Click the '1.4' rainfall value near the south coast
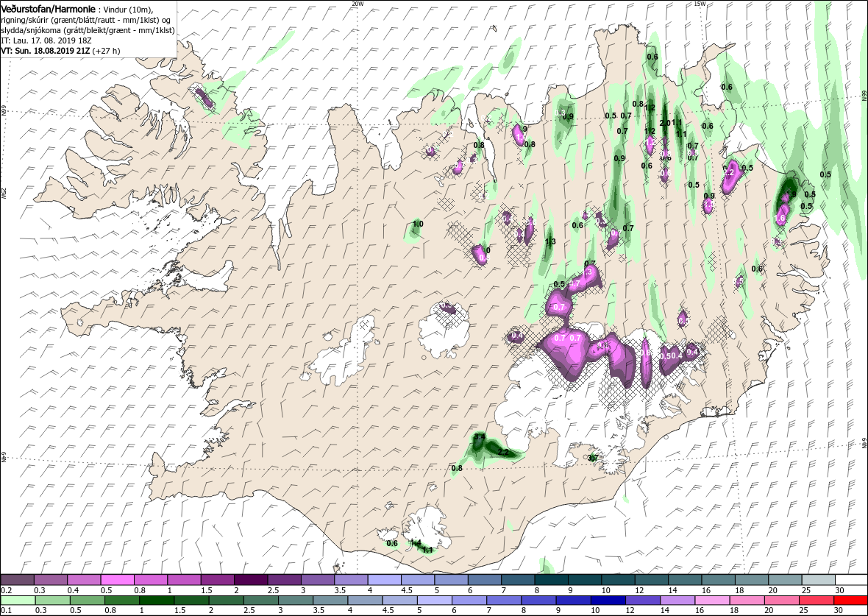868x616 pixels. pyautogui.click(x=416, y=543)
